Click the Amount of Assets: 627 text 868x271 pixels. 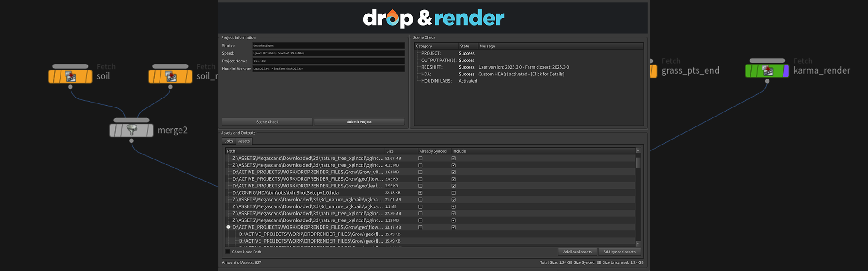coord(241,262)
